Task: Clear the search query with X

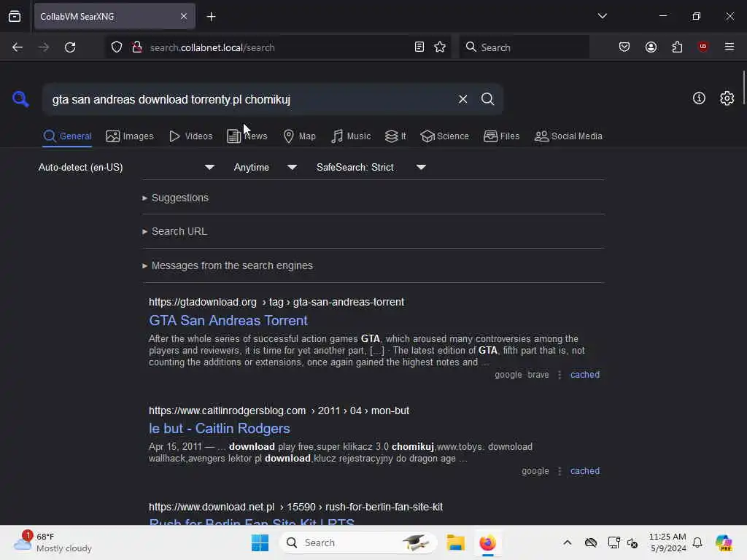Action: (x=462, y=99)
